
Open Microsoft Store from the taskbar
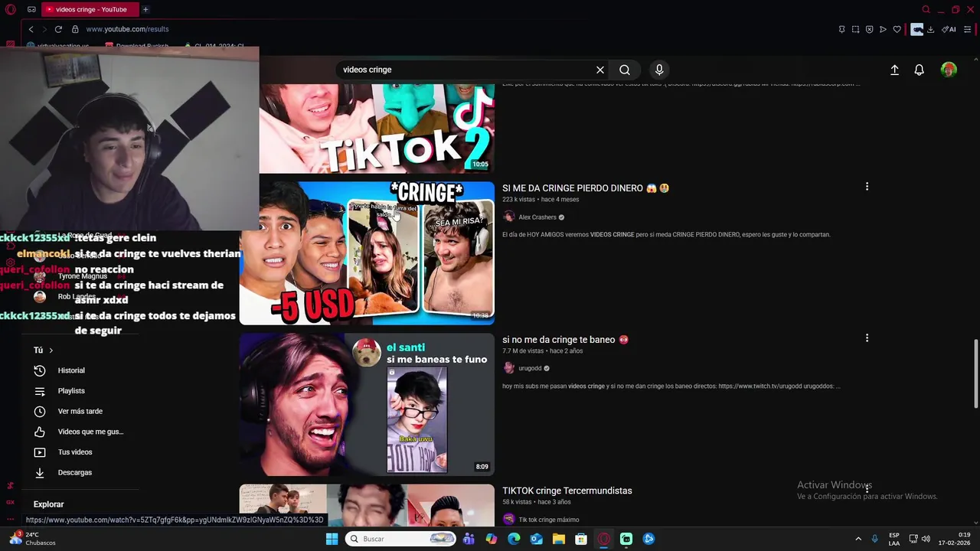[581, 539]
